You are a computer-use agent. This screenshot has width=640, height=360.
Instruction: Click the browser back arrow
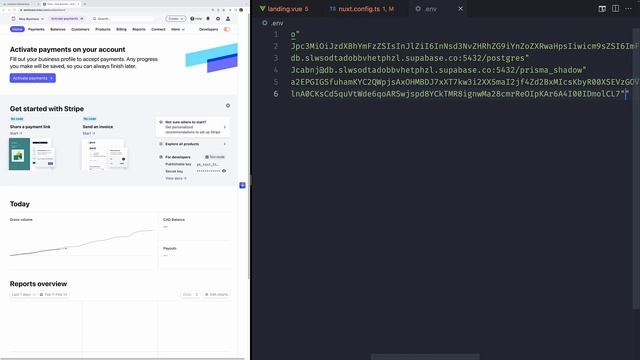click(x=4, y=10)
